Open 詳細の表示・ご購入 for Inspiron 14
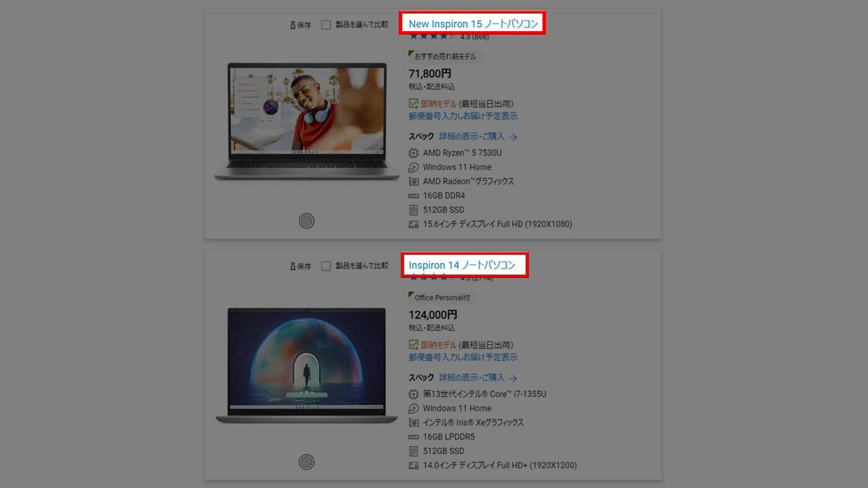This screenshot has height=488, width=868. tap(478, 378)
